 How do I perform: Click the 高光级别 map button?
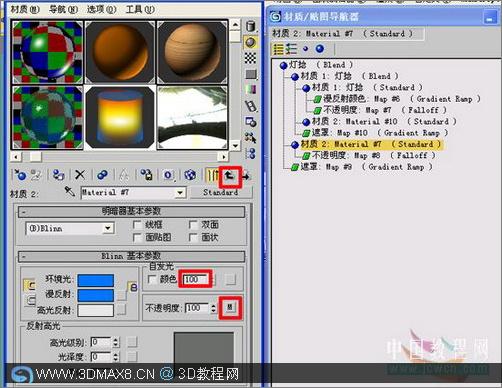tap(132, 341)
